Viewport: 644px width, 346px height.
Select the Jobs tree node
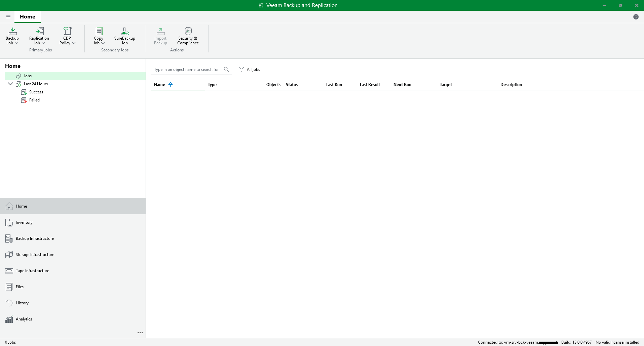[x=28, y=76]
